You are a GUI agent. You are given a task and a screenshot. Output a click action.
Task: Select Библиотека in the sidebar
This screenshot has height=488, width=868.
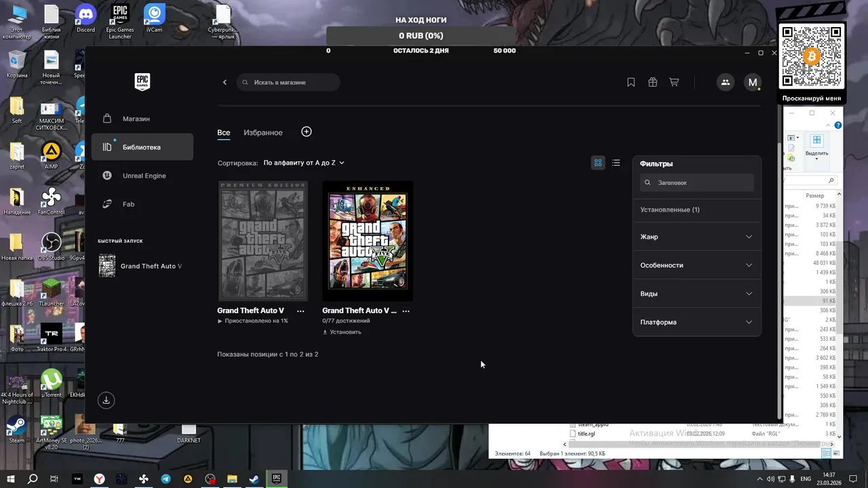coord(142,147)
